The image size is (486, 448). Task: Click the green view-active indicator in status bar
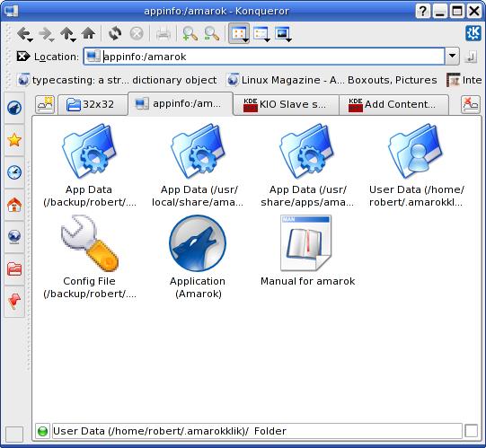tap(42, 431)
